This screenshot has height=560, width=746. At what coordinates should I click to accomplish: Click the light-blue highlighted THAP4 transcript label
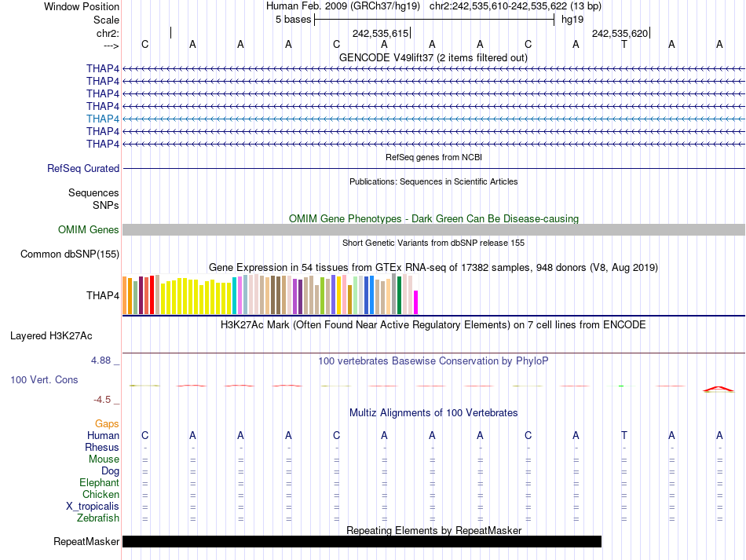click(103, 119)
